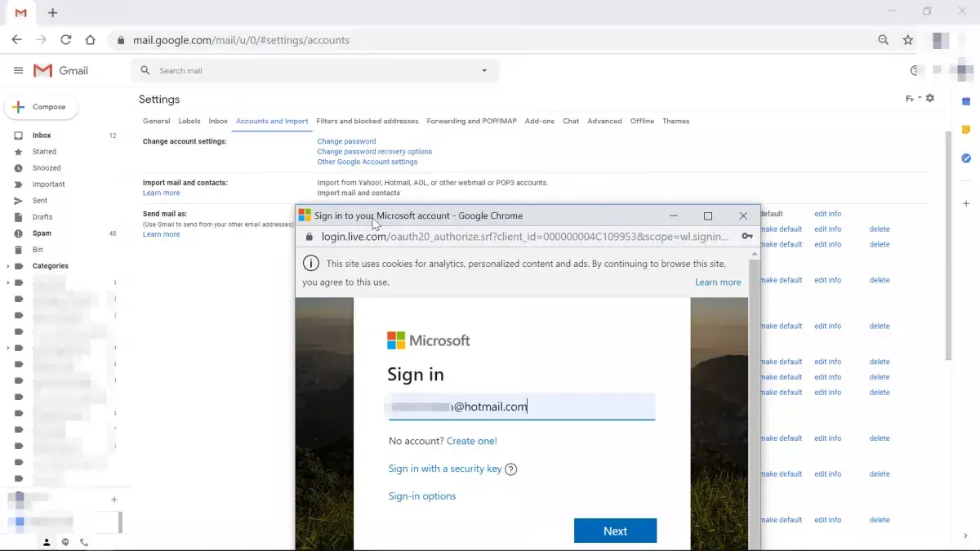Image resolution: width=980 pixels, height=551 pixels.
Task: Reload the Gmail page
Action: click(66, 40)
